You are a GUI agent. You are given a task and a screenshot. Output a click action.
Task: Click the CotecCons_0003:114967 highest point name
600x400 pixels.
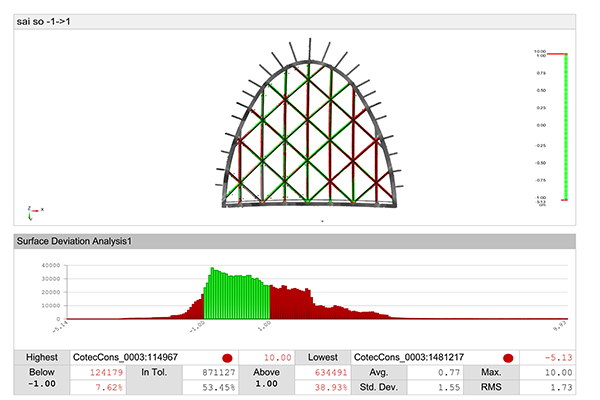(132, 357)
